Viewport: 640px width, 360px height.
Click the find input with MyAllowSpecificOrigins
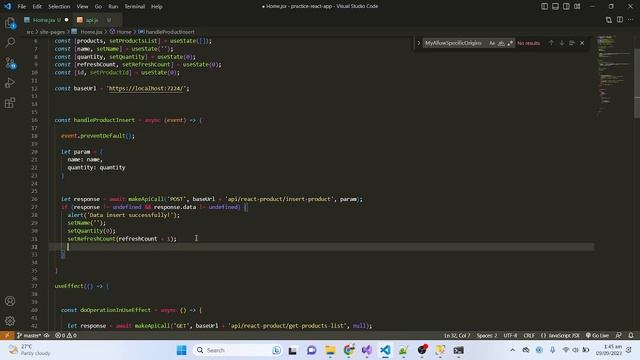click(x=455, y=43)
